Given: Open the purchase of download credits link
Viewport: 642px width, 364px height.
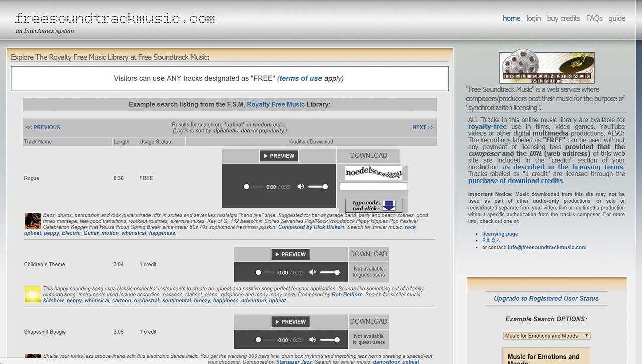Looking at the screenshot, I should [x=516, y=180].
